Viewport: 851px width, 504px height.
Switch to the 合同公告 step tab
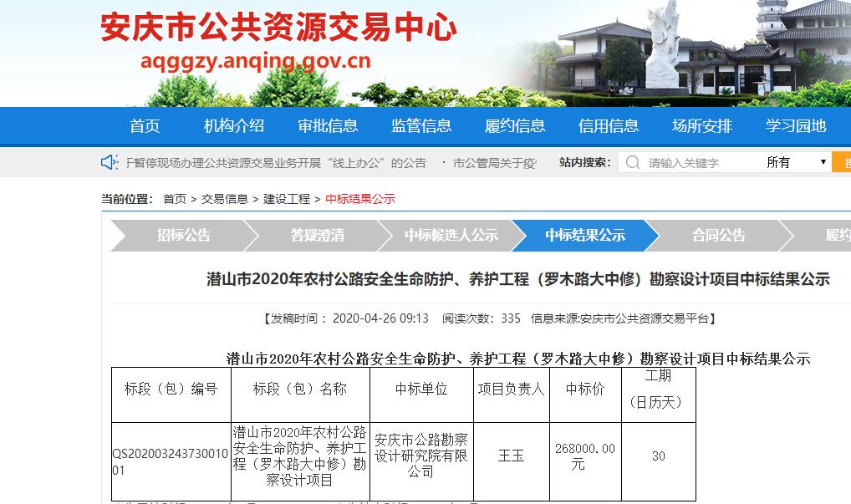point(719,236)
